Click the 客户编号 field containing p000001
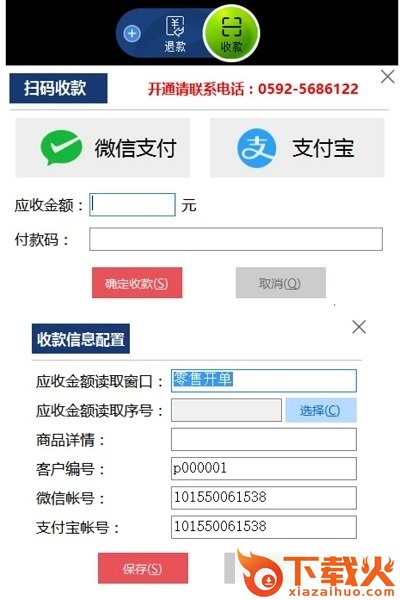The image size is (400, 600). (x=264, y=468)
